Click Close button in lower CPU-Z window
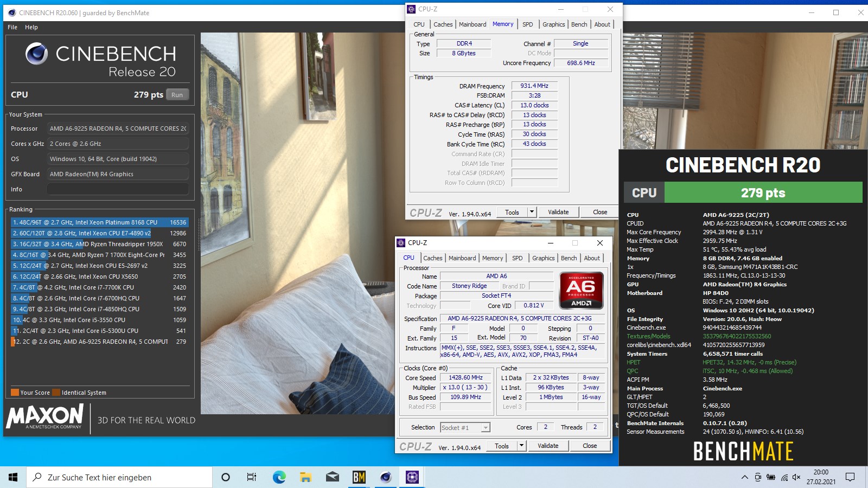This screenshot has height=488, width=868. 590,446
